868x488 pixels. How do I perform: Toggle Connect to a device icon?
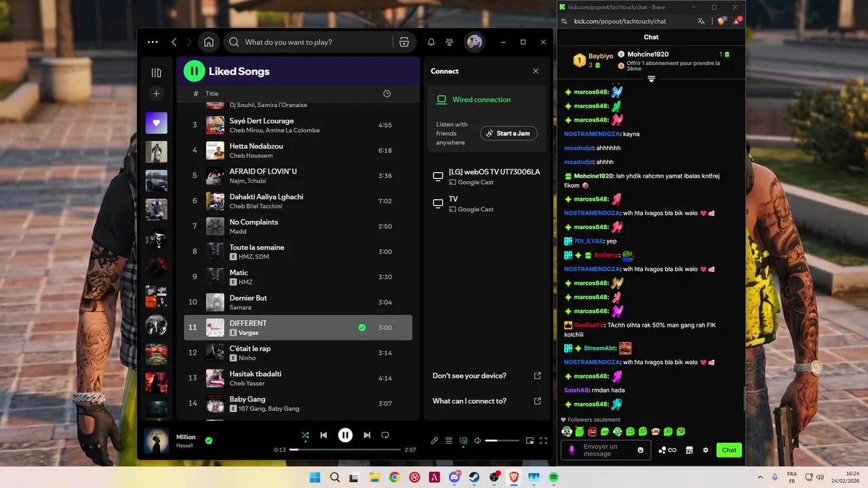click(x=463, y=441)
